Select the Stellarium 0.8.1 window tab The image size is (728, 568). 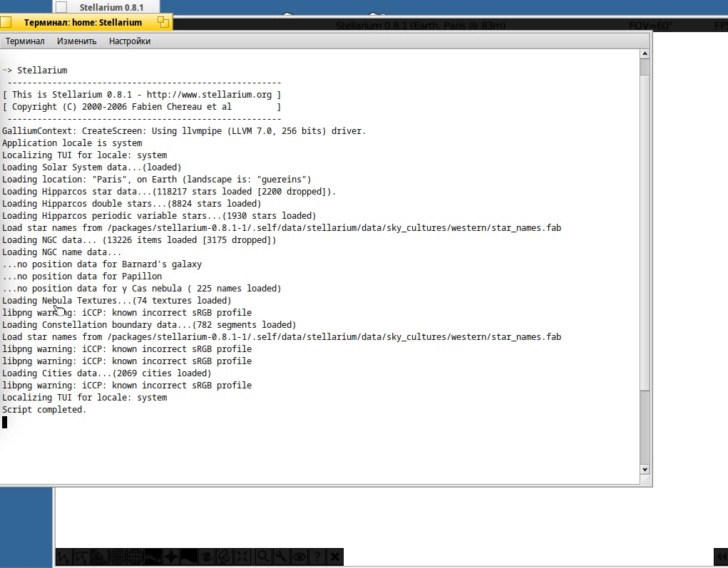111,7
